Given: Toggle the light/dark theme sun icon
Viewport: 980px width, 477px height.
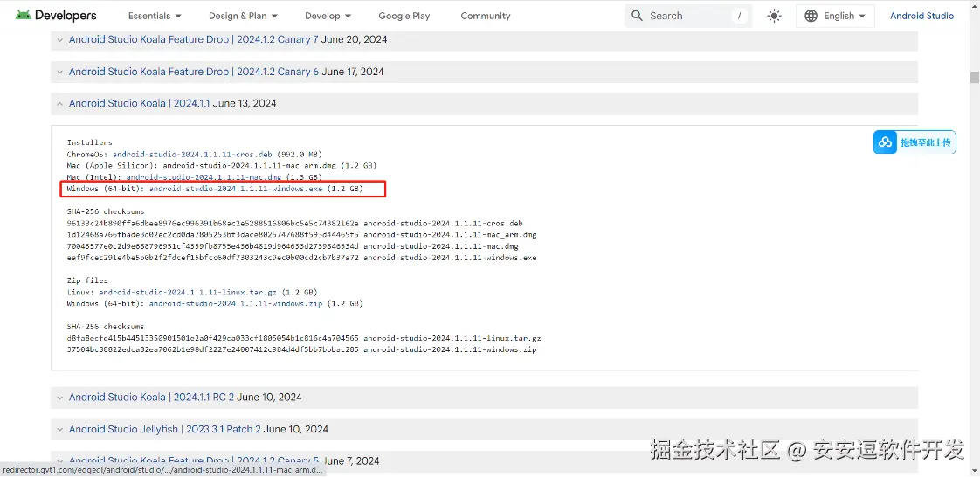Looking at the screenshot, I should coord(775,17).
